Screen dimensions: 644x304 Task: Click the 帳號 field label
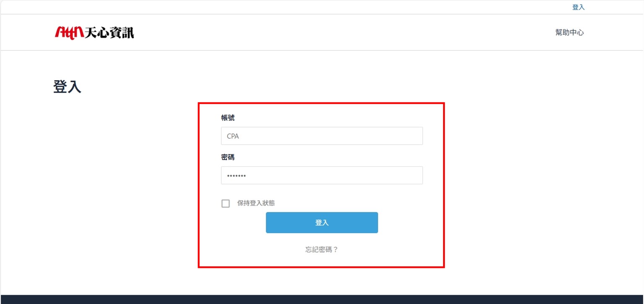click(x=228, y=118)
